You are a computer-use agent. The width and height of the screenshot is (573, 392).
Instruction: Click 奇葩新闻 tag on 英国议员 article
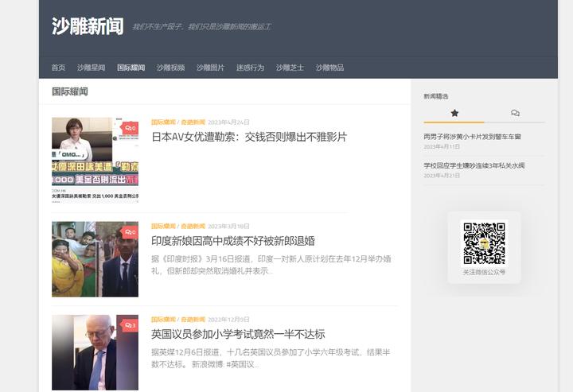(x=193, y=320)
